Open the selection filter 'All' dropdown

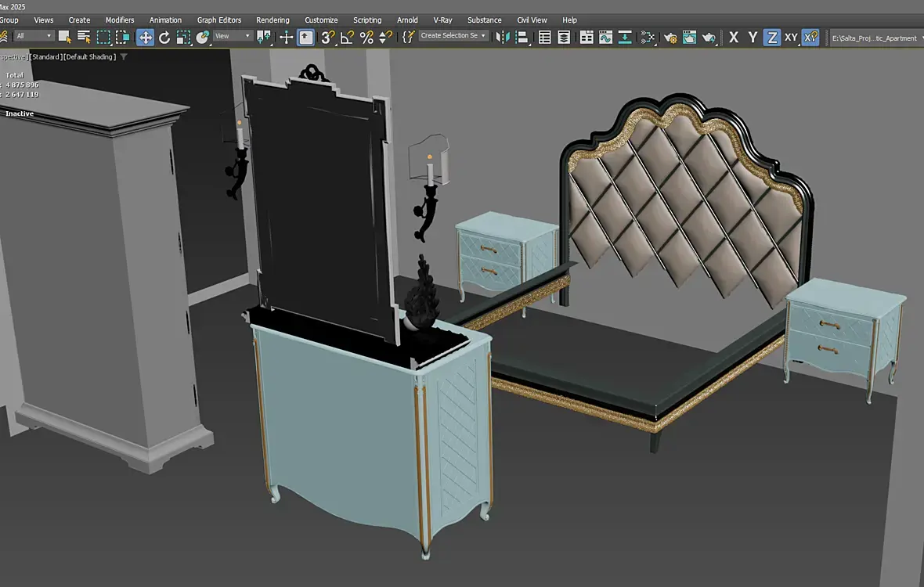pos(34,36)
